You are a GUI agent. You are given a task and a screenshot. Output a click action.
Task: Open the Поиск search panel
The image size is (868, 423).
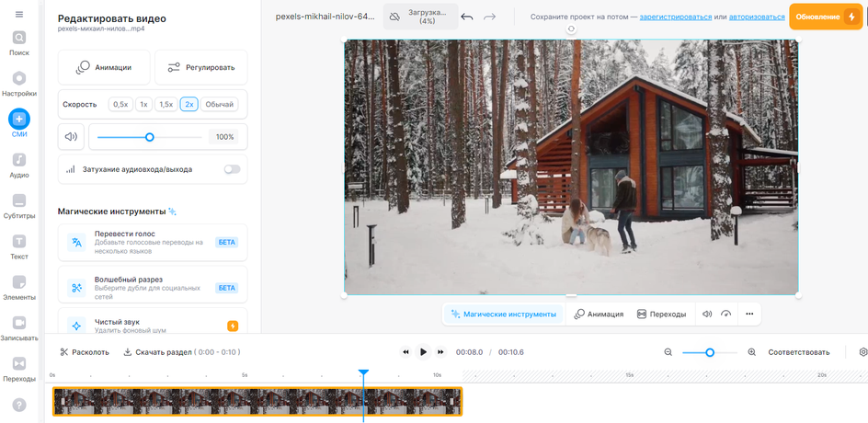[19, 42]
